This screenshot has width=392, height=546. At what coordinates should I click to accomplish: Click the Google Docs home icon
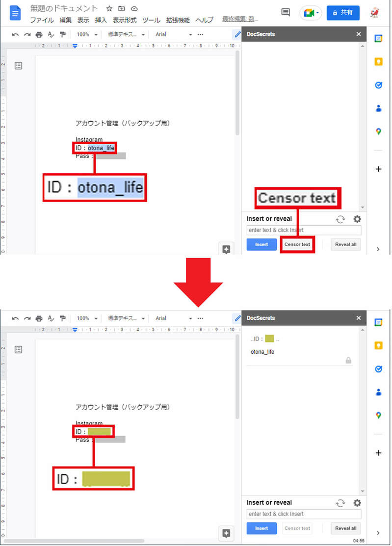point(15,13)
